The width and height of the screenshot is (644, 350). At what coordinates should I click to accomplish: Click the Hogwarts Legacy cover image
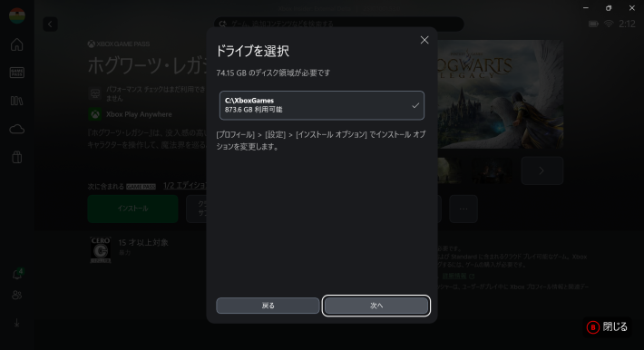pos(501,94)
